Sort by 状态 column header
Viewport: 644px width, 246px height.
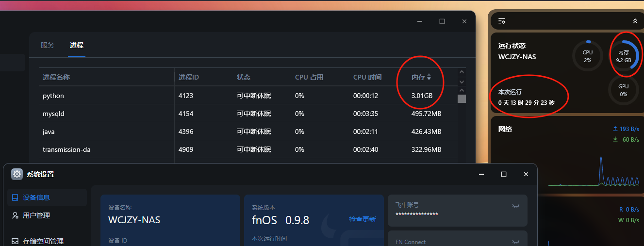(244, 77)
